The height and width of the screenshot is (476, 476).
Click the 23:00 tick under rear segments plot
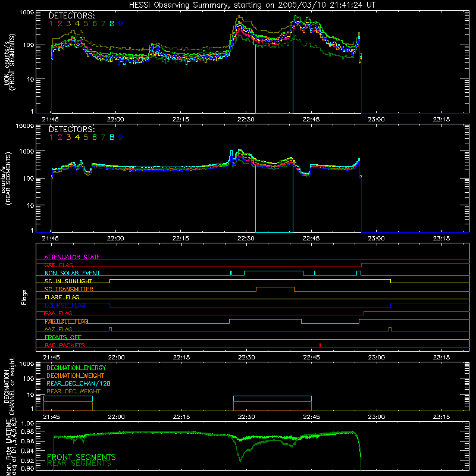click(x=377, y=239)
